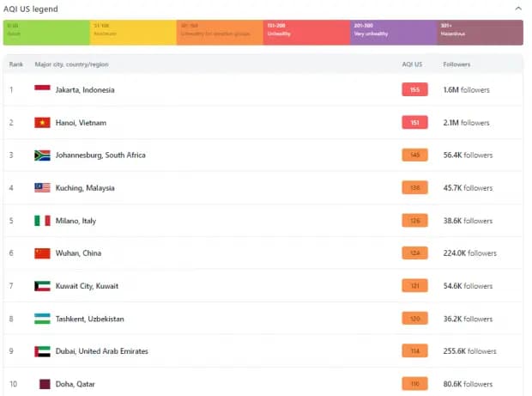Click the orange 126 AQI badge for Milano

tap(414, 221)
